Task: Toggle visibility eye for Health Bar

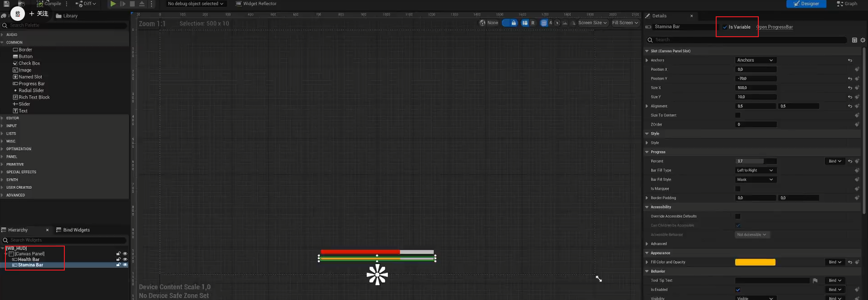Action: pos(125,259)
